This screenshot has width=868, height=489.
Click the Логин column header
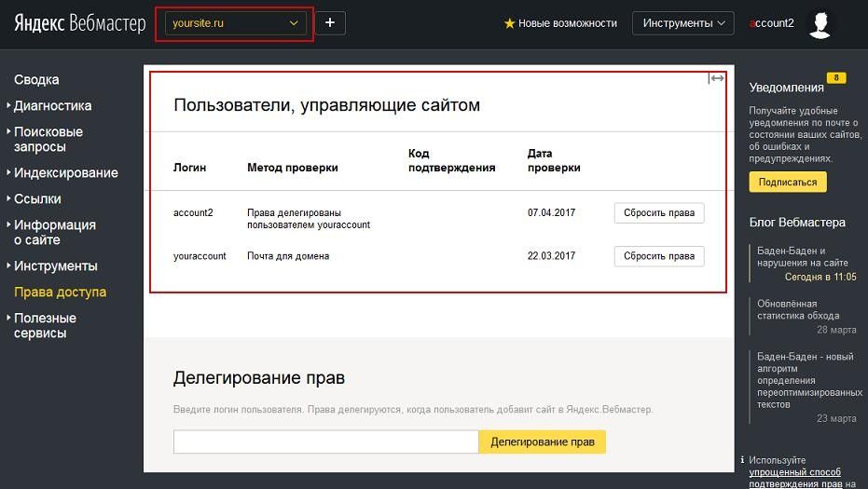tap(190, 168)
